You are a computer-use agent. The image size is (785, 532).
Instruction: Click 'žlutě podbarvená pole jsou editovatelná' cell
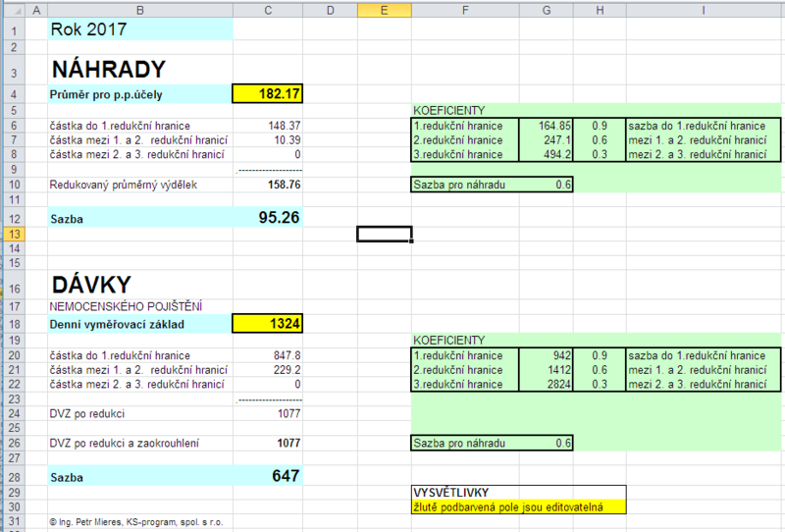pyautogui.click(x=519, y=506)
